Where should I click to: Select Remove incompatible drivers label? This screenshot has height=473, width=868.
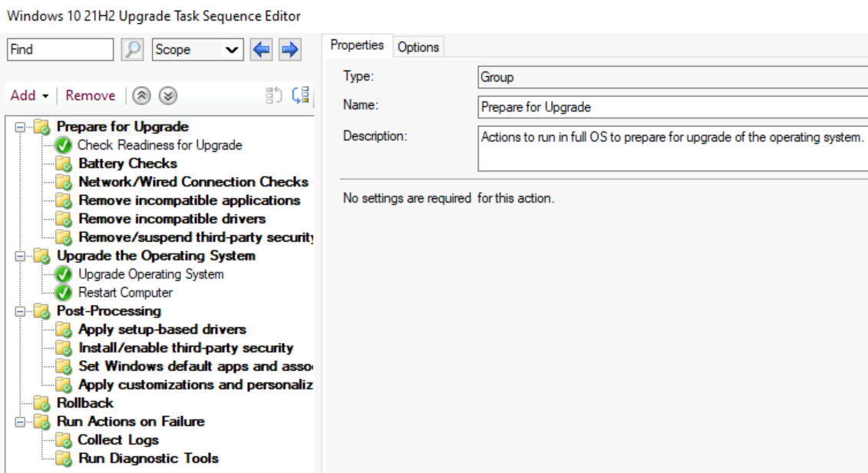pyautogui.click(x=172, y=219)
